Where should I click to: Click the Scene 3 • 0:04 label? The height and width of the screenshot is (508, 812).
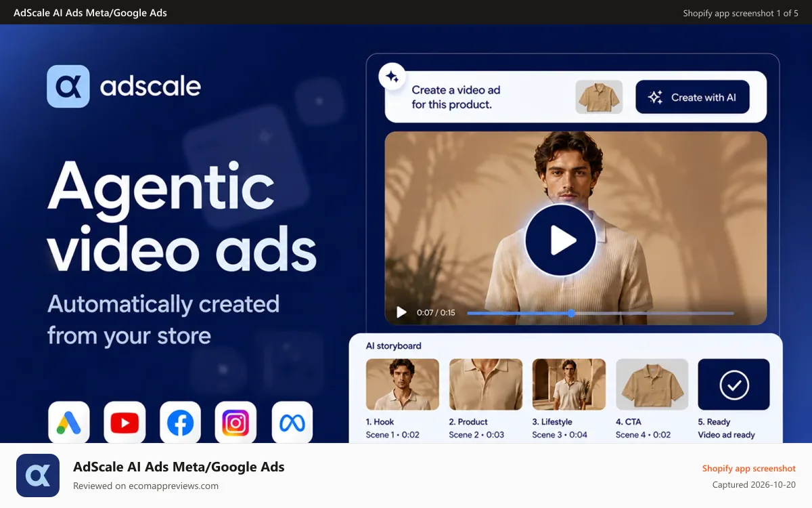tap(560, 435)
